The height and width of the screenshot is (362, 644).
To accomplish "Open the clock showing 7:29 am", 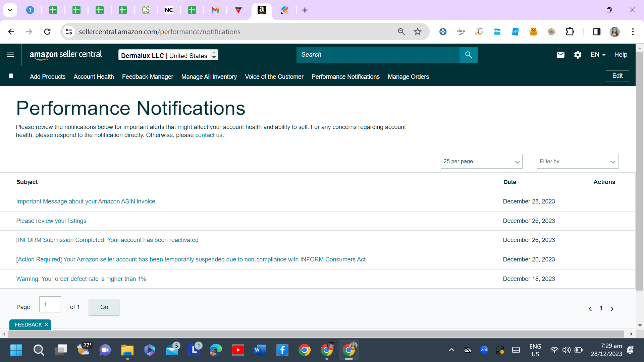I will (606, 350).
